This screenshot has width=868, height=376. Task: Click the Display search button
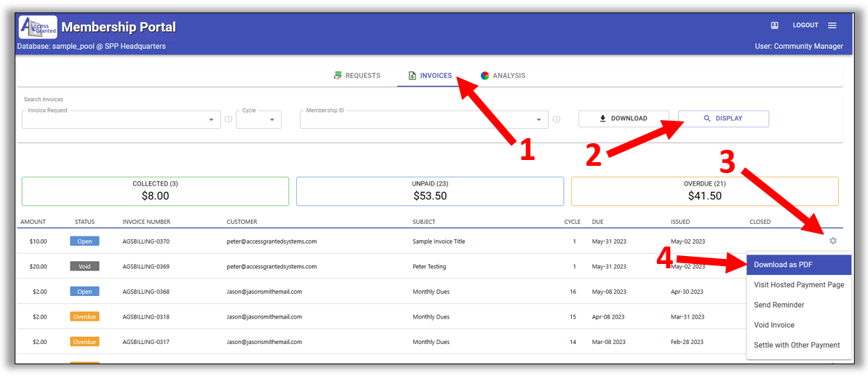722,119
